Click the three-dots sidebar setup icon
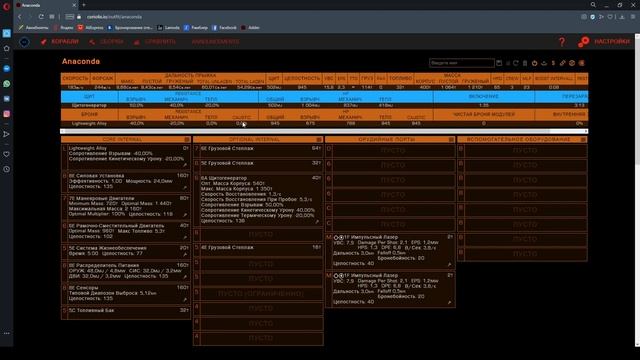The width and height of the screenshot is (640, 360). tap(7, 333)
